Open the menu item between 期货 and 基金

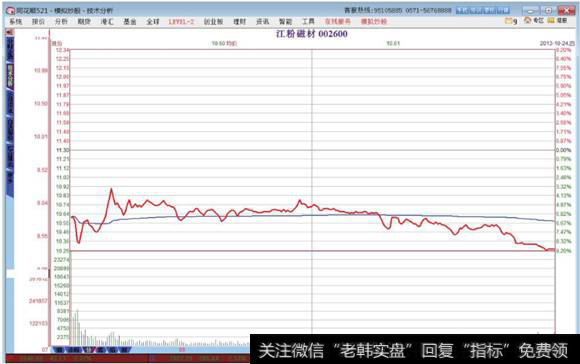tap(107, 21)
